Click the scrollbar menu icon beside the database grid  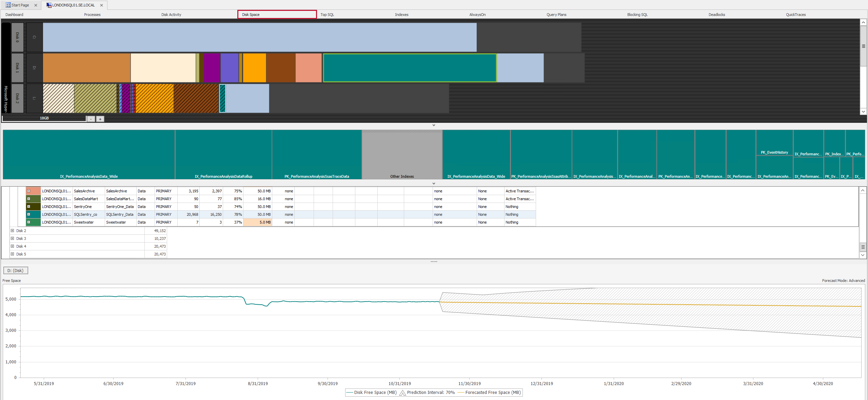click(863, 247)
